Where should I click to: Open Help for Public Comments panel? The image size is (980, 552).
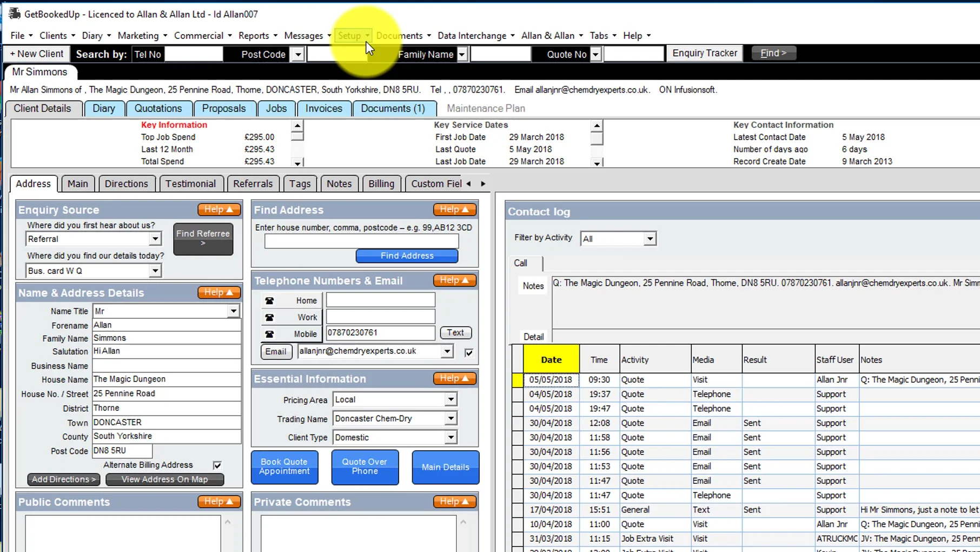(x=219, y=502)
